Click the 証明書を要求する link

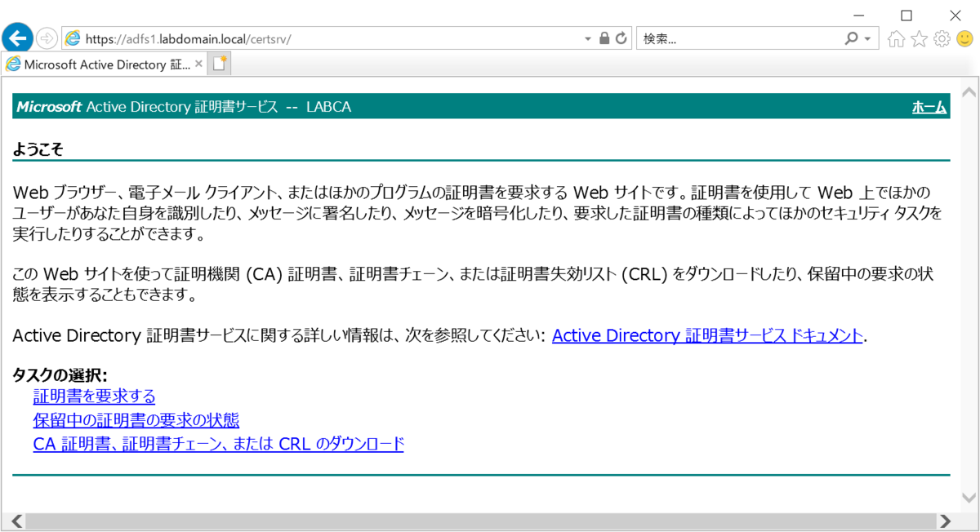(94, 397)
